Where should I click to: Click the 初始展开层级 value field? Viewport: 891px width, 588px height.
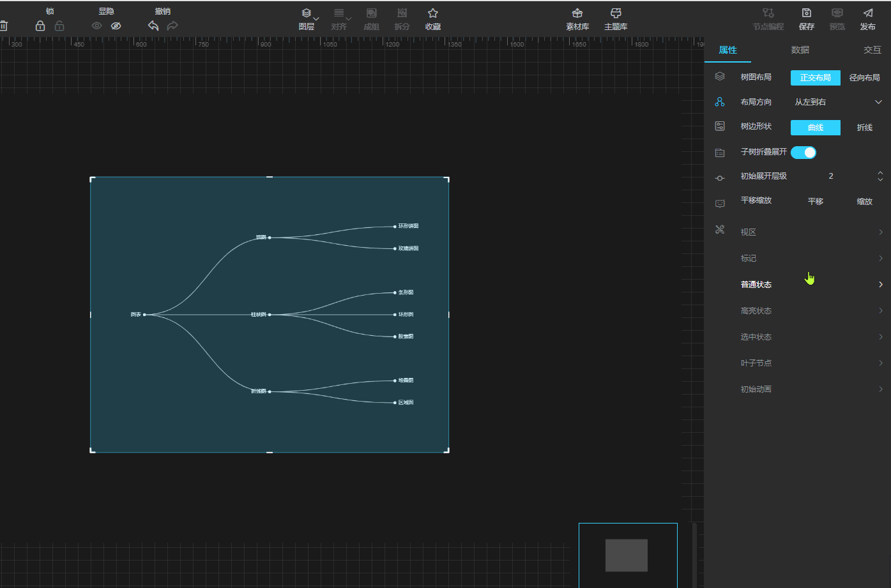pos(831,176)
